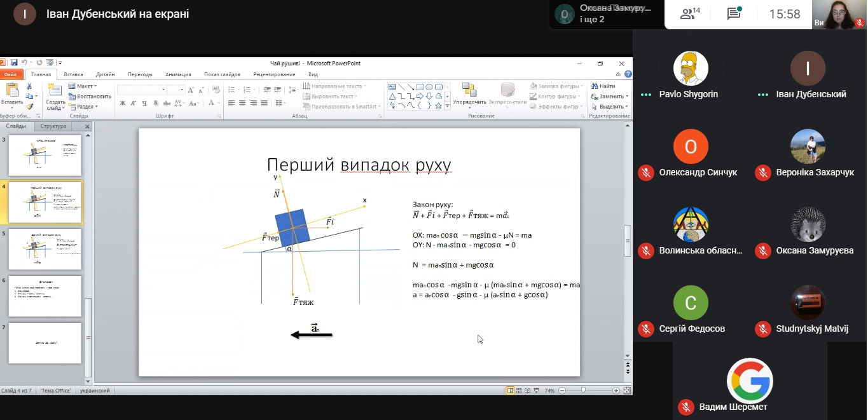The width and height of the screenshot is (868, 420).
Task: Start slideshow from status bar icon
Action: [537, 390]
